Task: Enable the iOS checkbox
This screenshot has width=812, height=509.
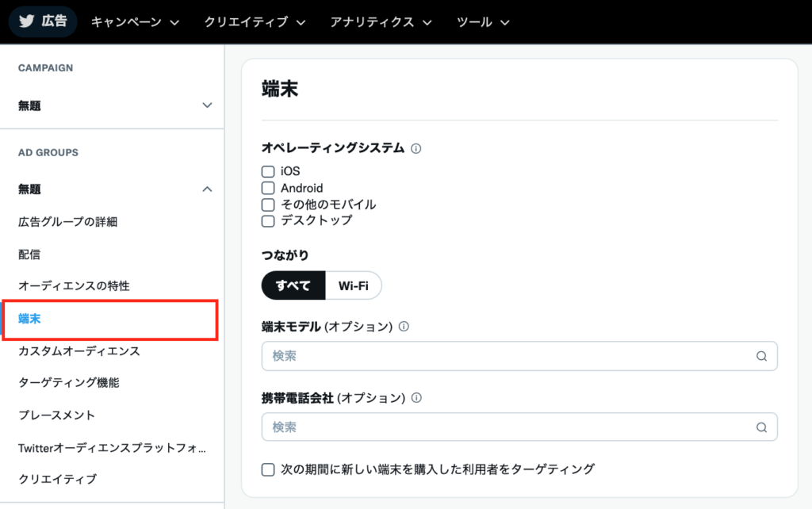Action: pos(268,171)
